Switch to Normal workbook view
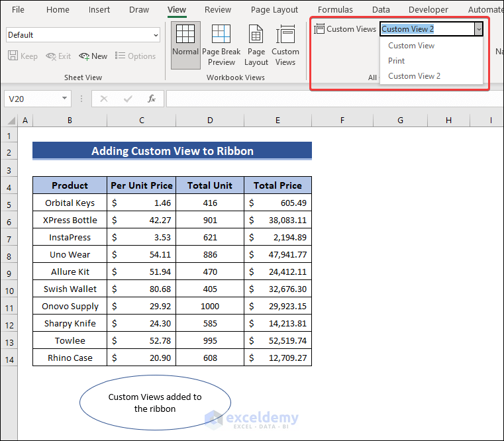Image resolution: width=504 pixels, height=441 pixels. coord(185,45)
